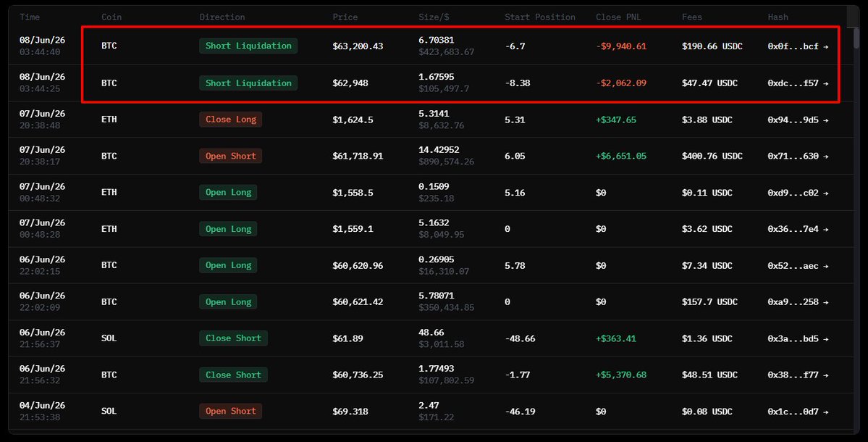Click the -48.66 start position value
This screenshot has width=868, height=442.
click(520, 338)
